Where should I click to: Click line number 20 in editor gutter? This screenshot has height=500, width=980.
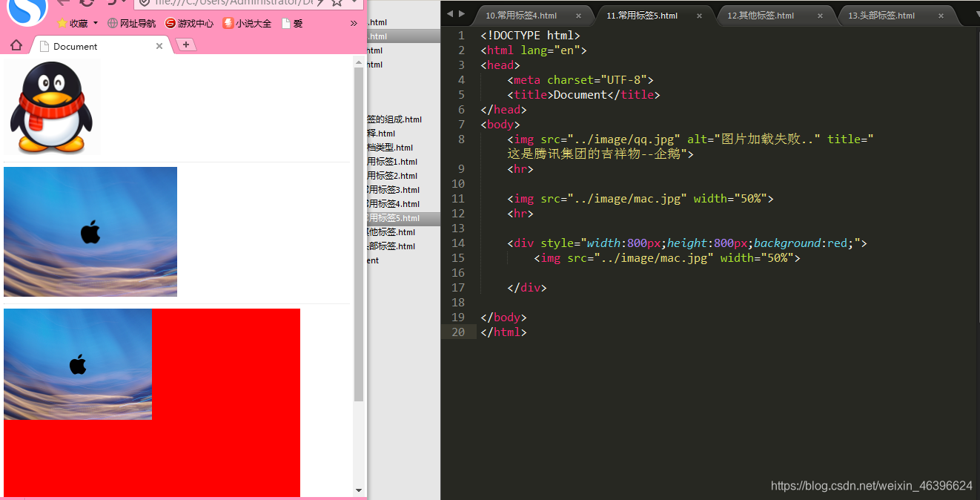coord(458,332)
